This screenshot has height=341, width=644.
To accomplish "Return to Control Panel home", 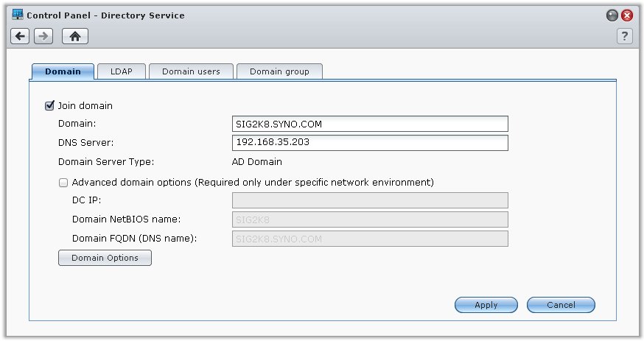I will [x=74, y=36].
